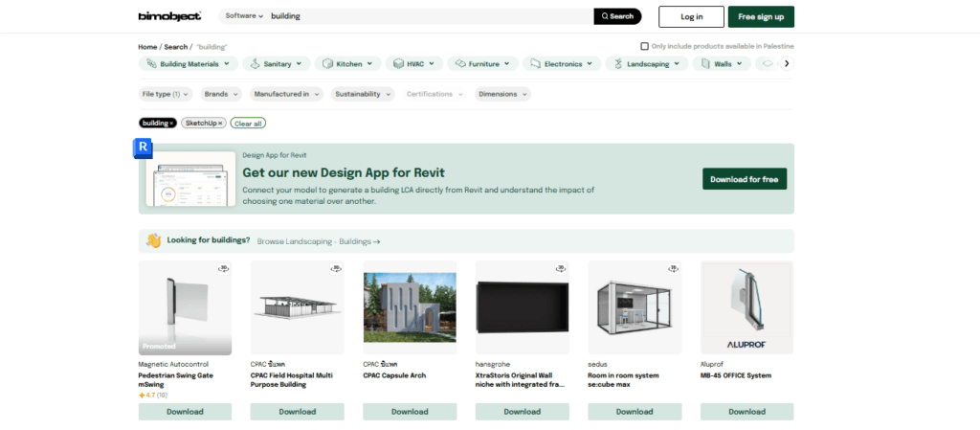Remove the SketchUp filter tag
Image resolution: width=980 pixels, height=430 pixels.
(220, 124)
